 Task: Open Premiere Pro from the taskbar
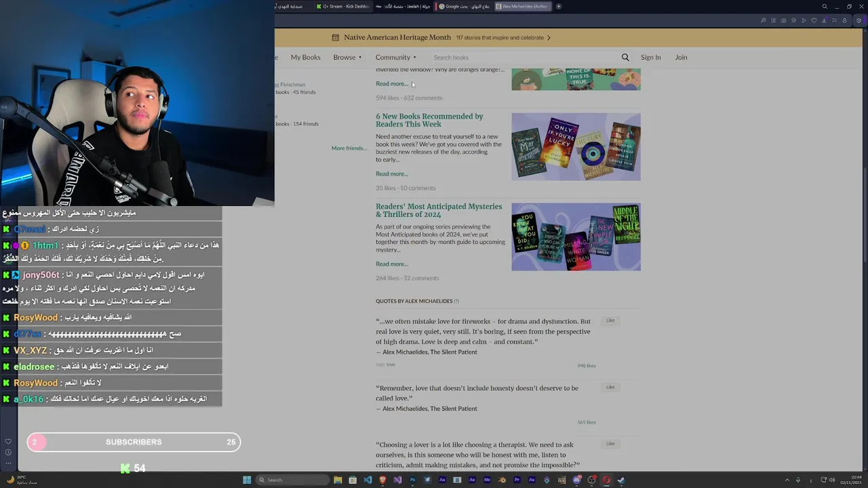[517, 480]
